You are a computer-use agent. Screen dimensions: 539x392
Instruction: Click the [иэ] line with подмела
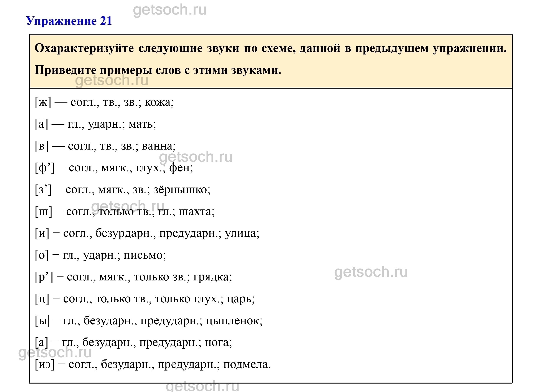[153, 364]
